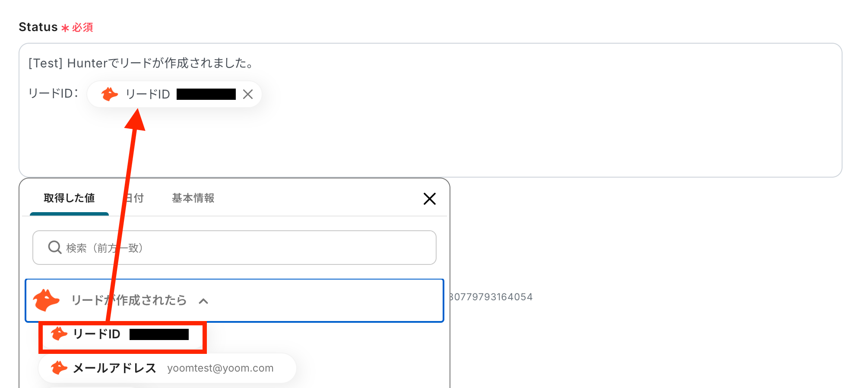Click the Hunter icon beside メールアドレス

tap(59, 368)
